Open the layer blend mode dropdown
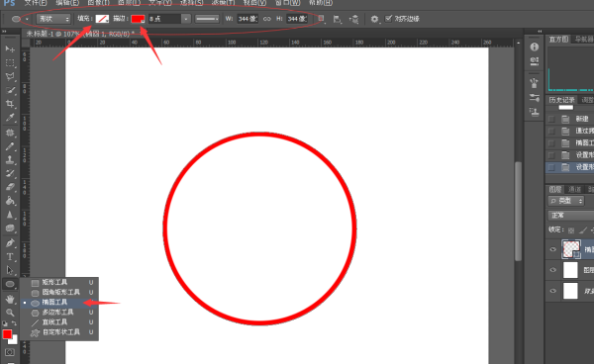 [571, 216]
